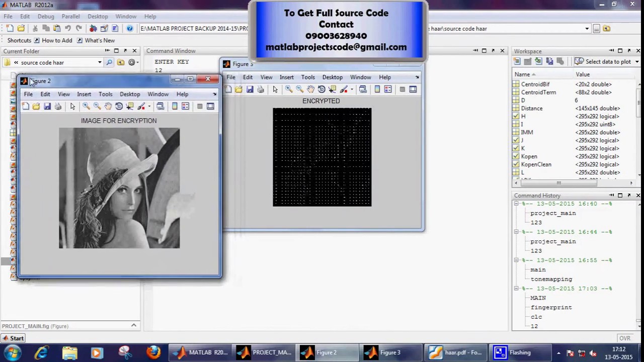Open Brush color dropdown arrow in Figure 2
This screenshot has height=362, width=644.
pyautogui.click(x=149, y=106)
